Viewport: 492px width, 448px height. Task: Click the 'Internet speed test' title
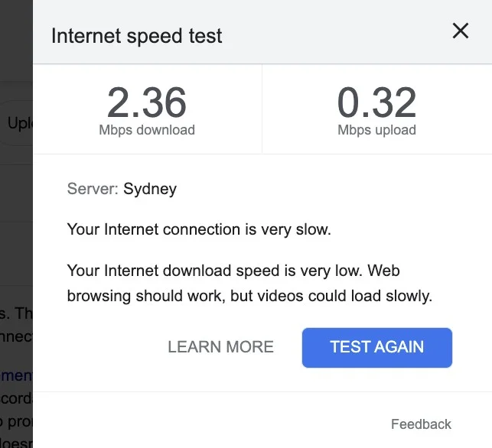(x=136, y=36)
